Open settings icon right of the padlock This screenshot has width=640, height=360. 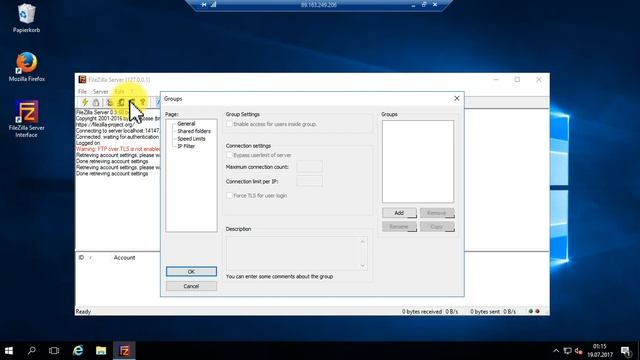click(x=109, y=102)
